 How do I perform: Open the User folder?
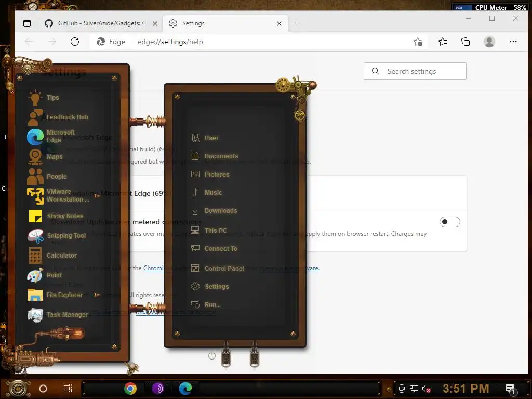pos(205,138)
